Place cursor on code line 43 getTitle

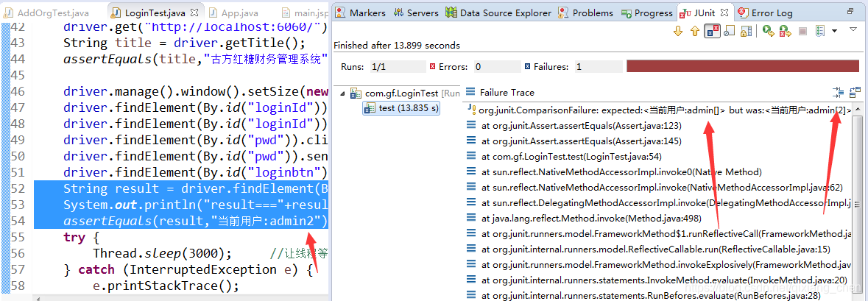click(x=184, y=43)
